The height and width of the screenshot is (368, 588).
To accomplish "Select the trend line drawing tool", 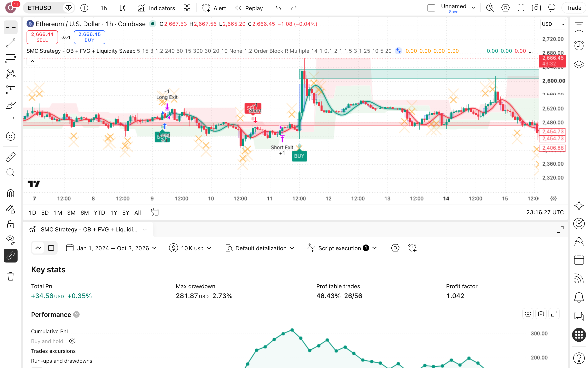I will click(10, 43).
